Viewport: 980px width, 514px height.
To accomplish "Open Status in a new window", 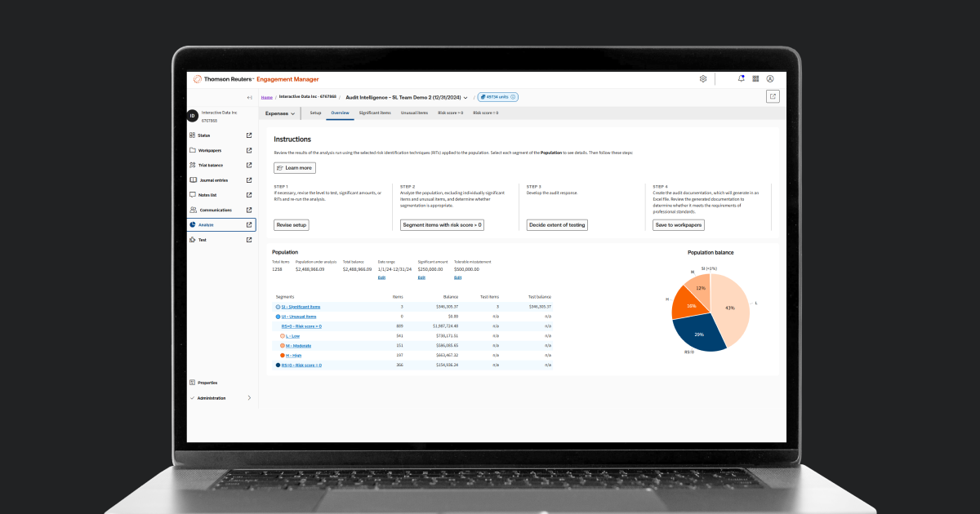I will [249, 135].
